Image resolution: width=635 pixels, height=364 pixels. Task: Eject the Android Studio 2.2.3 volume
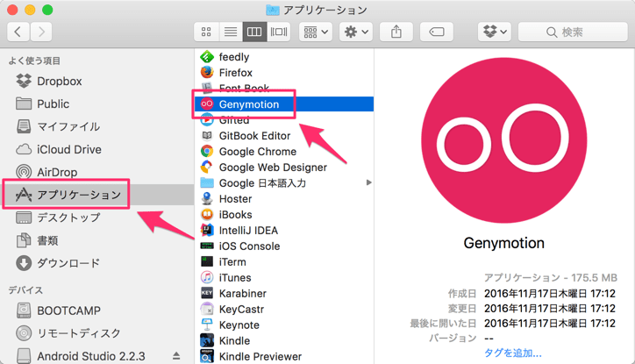[176, 356]
